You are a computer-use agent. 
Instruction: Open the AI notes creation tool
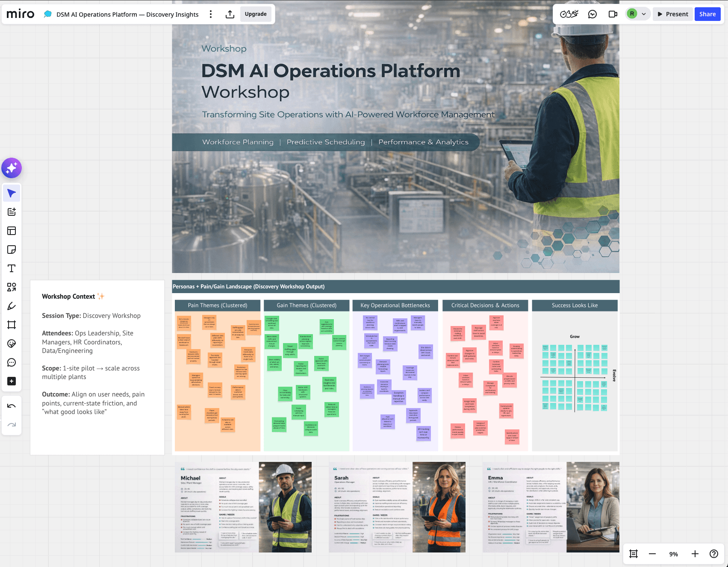(x=12, y=212)
